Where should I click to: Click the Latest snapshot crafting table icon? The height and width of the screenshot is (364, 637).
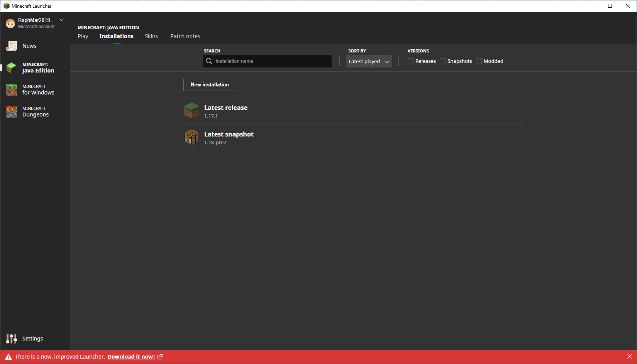(x=191, y=138)
